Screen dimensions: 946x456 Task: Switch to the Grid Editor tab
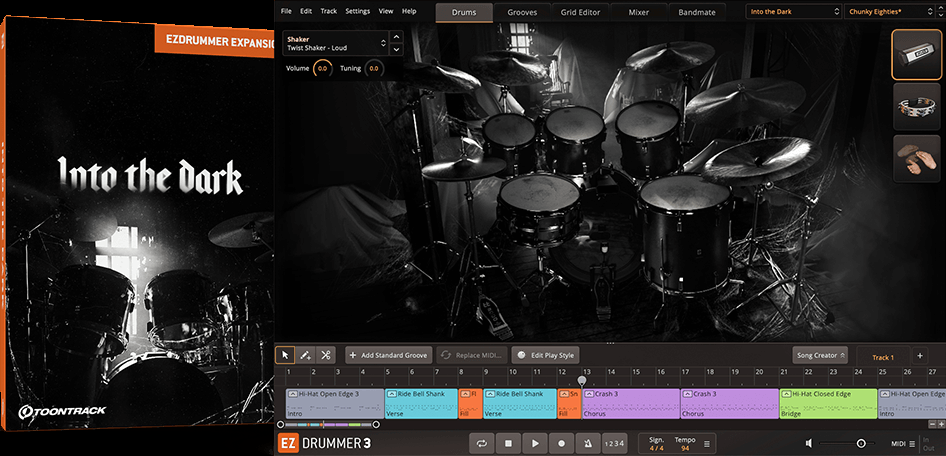click(x=580, y=12)
